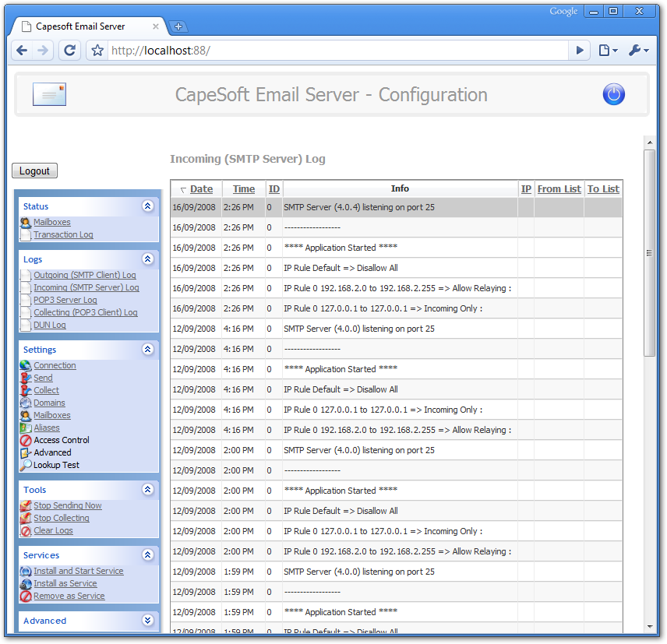Select the Capesoft Email Server tab
This screenshot has width=667, height=644.
(86, 26)
